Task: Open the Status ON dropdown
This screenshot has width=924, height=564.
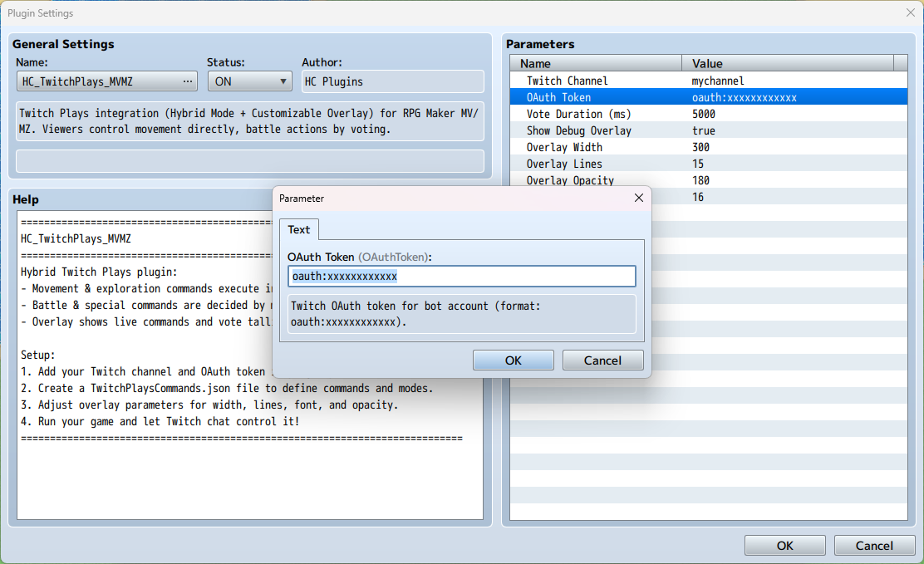Action: (x=250, y=81)
